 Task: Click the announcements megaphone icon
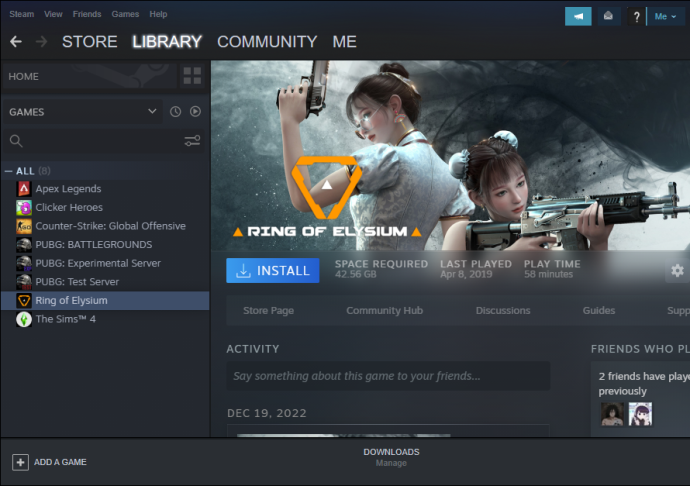[578, 16]
